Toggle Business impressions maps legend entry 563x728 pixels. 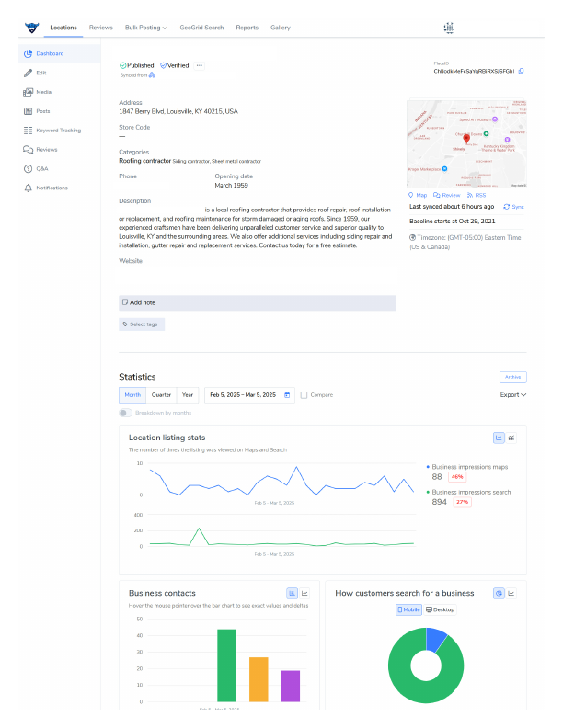click(467, 467)
